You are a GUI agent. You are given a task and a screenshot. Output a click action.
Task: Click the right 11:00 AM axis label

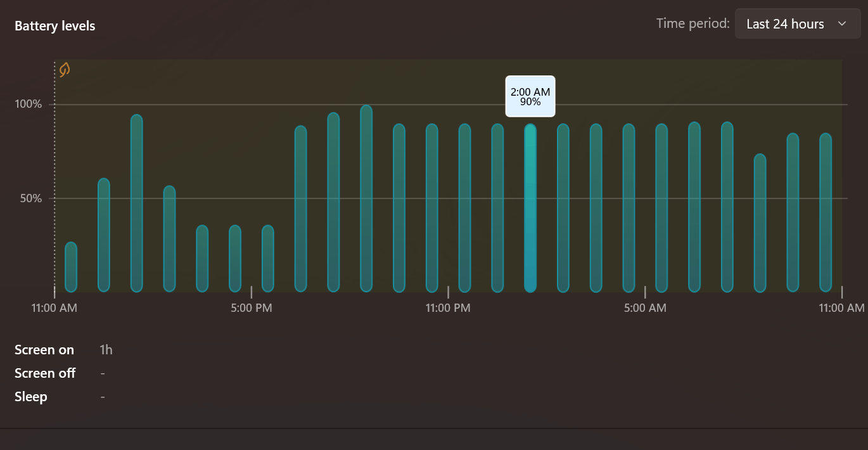click(x=841, y=308)
